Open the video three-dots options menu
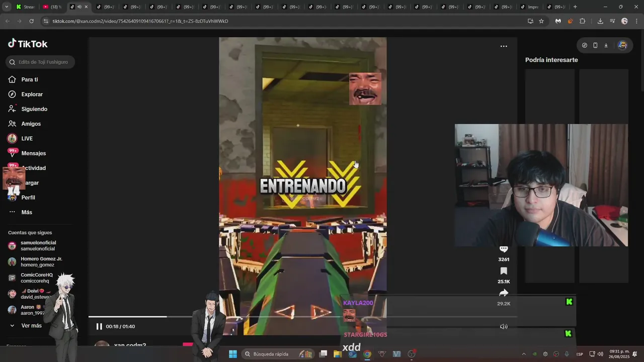 (504, 46)
